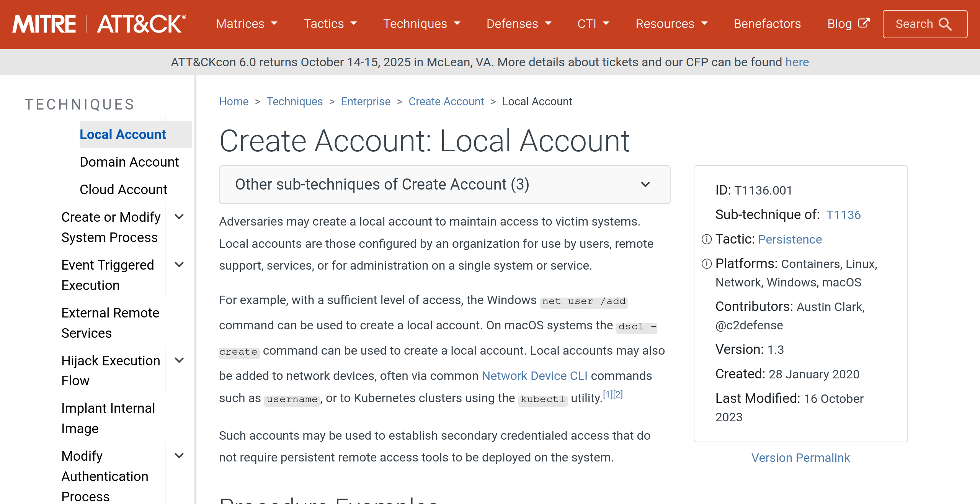Click citation reference [2]
980x504 pixels.
tap(618, 394)
